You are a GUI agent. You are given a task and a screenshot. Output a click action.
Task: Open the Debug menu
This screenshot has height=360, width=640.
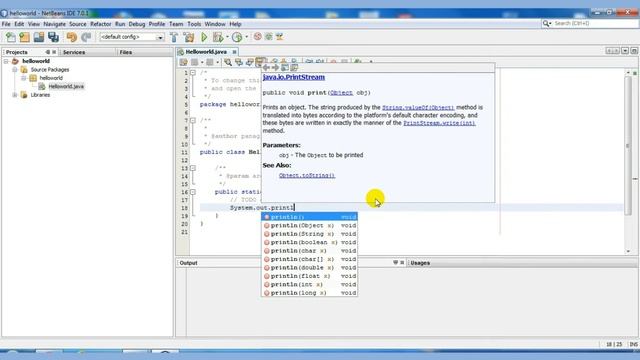[137, 24]
